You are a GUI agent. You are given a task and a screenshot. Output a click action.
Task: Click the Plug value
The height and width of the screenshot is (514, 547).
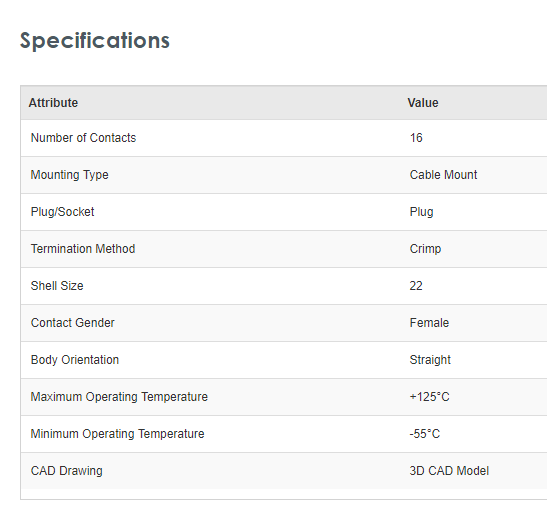[421, 212]
